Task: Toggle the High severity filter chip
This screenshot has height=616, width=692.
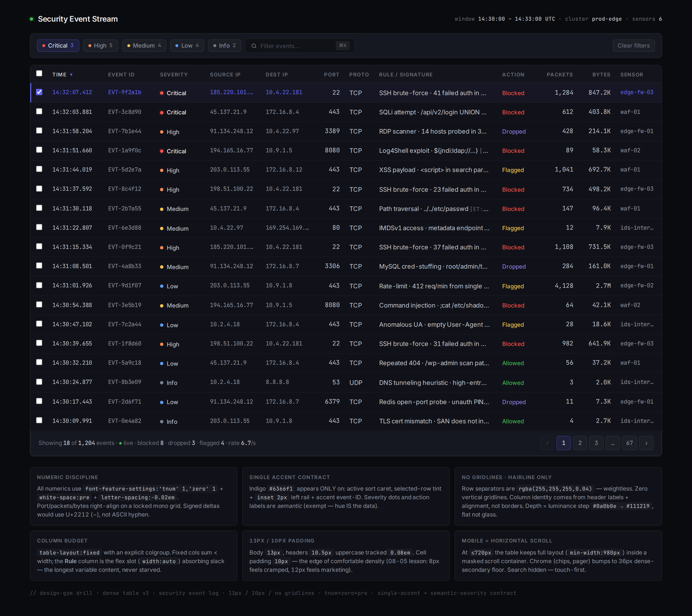Action: point(100,45)
